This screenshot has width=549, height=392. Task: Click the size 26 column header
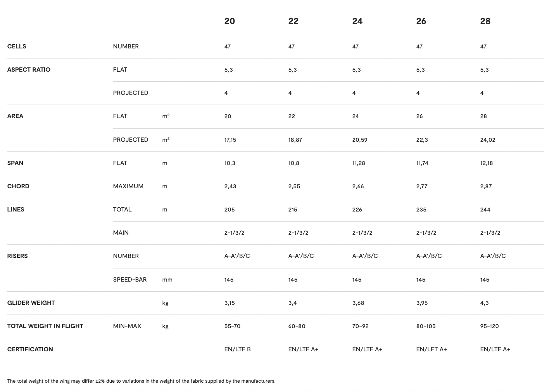421,21
